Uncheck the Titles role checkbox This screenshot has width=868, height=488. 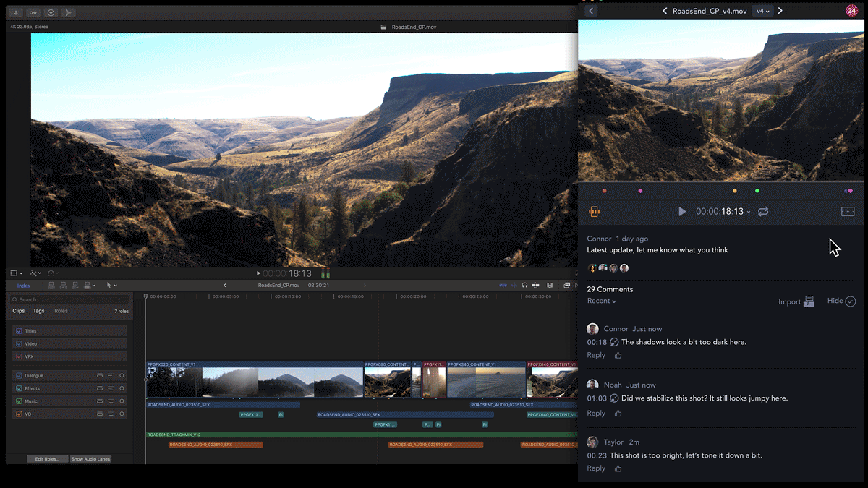19,331
